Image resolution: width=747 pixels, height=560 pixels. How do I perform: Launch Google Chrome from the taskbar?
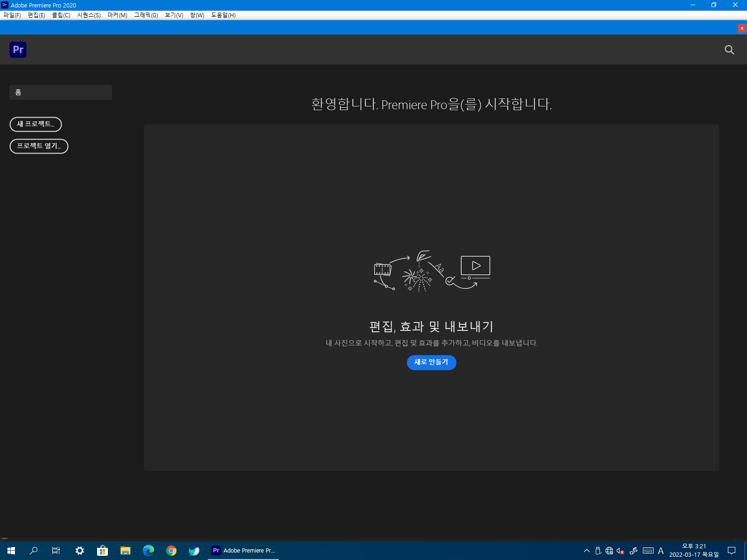(171, 551)
